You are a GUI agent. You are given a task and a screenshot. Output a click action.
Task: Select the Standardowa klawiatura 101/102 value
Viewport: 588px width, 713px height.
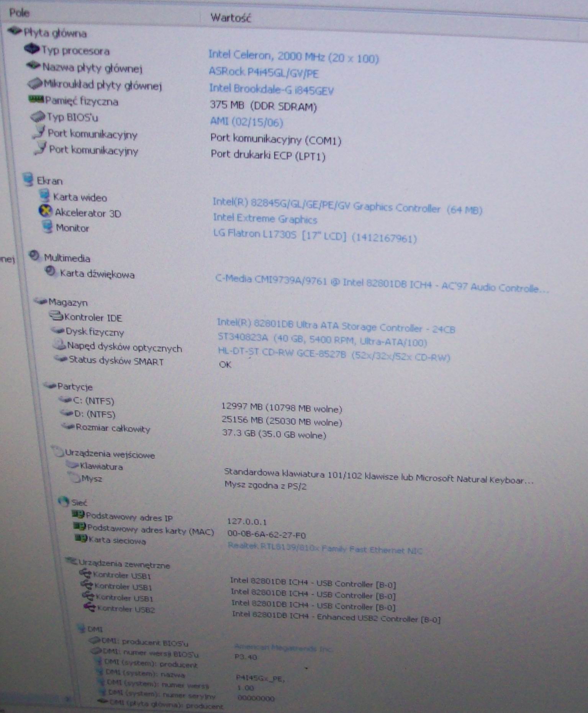click(x=378, y=476)
